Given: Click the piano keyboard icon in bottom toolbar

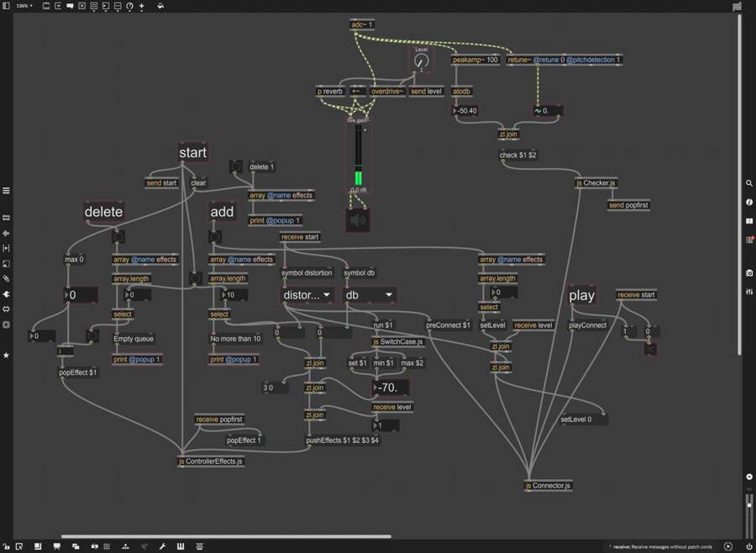Looking at the screenshot, I should (181, 546).
